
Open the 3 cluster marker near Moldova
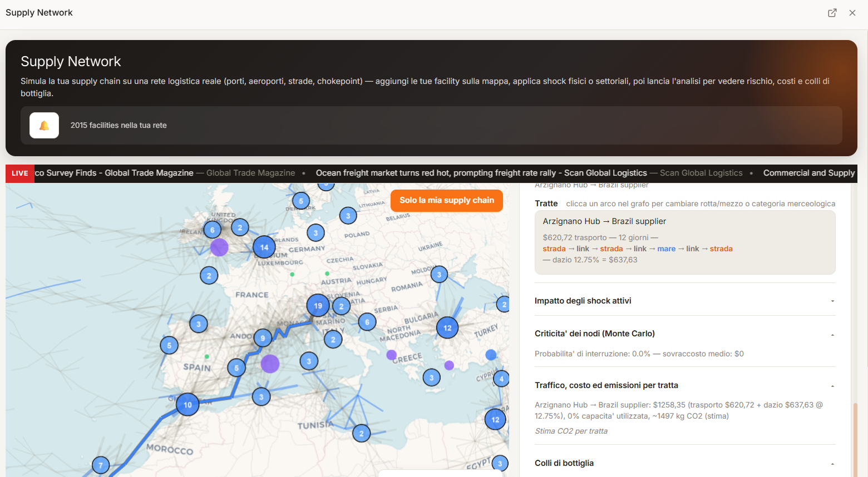pos(439,274)
